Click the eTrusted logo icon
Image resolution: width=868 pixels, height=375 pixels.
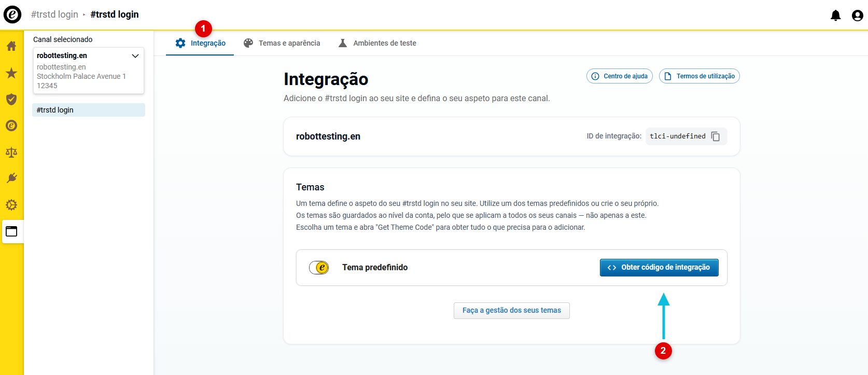(12, 15)
